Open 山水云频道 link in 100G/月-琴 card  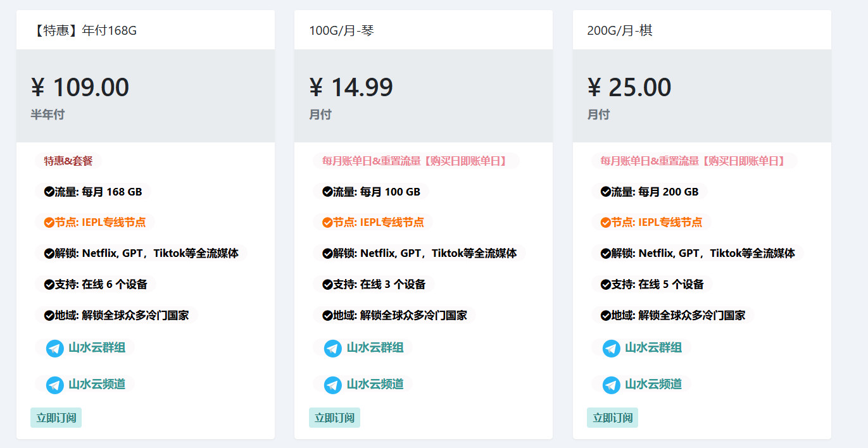click(375, 385)
